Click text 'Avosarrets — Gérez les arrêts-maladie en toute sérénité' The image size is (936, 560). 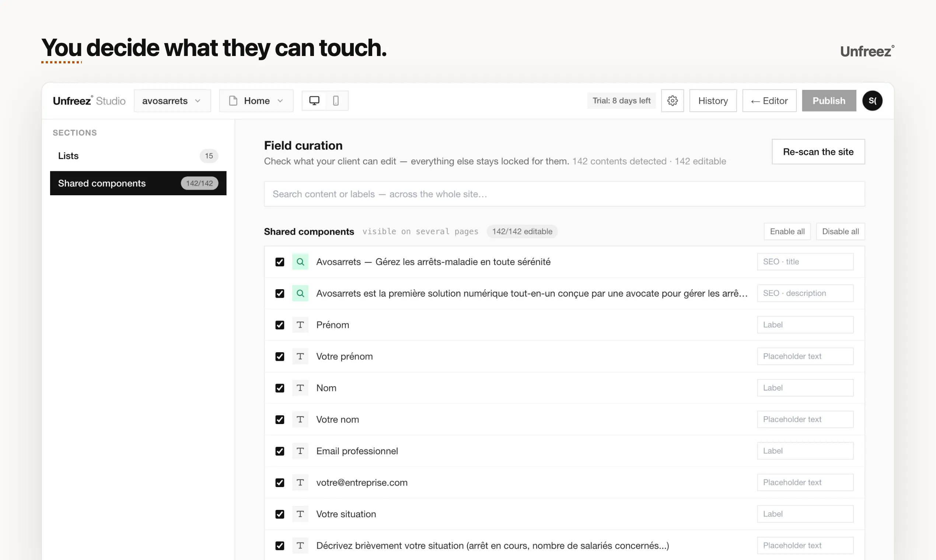coord(433,262)
